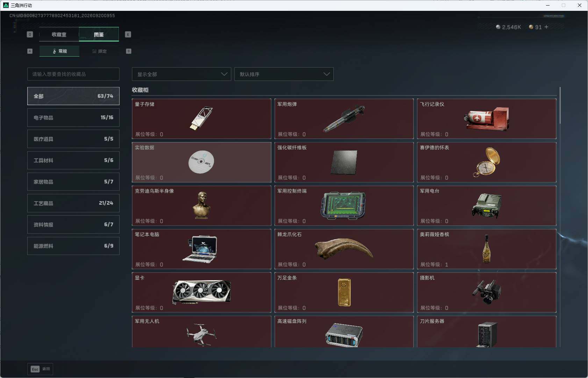Image resolution: width=588 pixels, height=378 pixels.
Task: Open the 默认排序 sort dropdown
Action: pos(284,74)
